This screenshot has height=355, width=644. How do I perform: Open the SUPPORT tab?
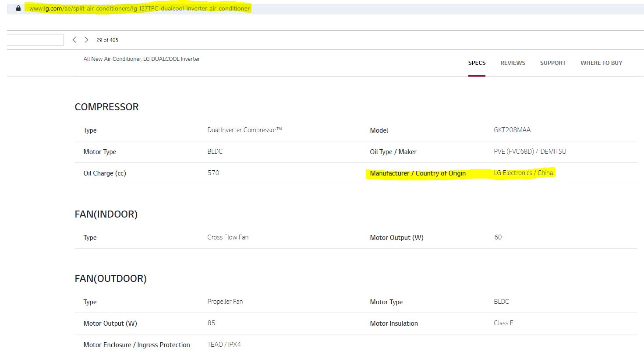pyautogui.click(x=553, y=63)
